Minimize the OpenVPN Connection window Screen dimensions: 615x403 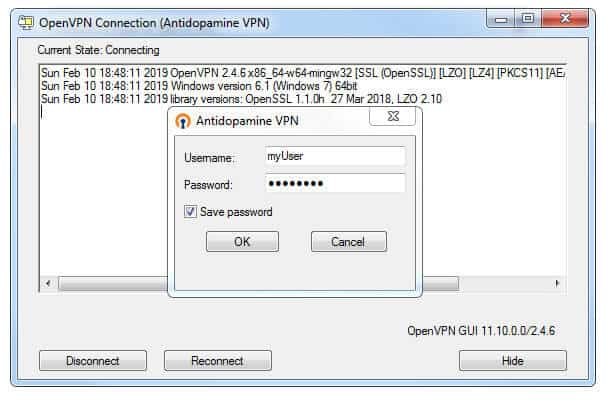tap(501, 19)
